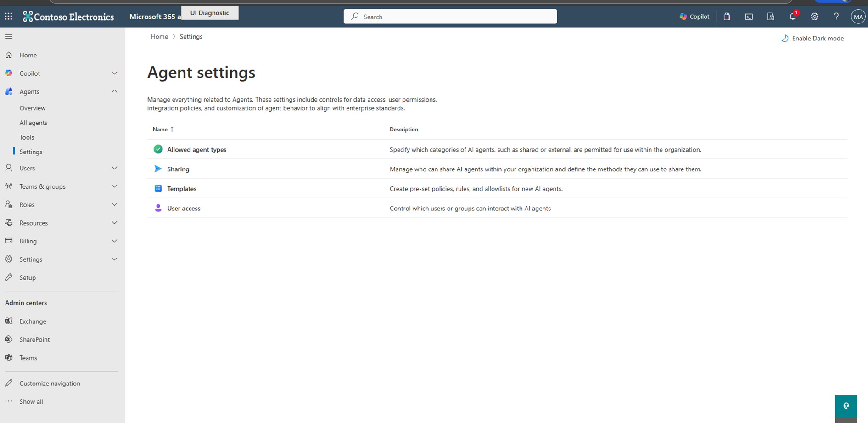Image resolution: width=868 pixels, height=423 pixels.
Task: Click the User access person icon
Action: [x=158, y=208]
